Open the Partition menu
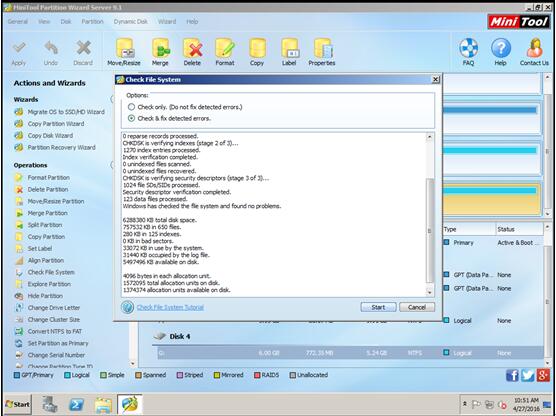 (92, 22)
